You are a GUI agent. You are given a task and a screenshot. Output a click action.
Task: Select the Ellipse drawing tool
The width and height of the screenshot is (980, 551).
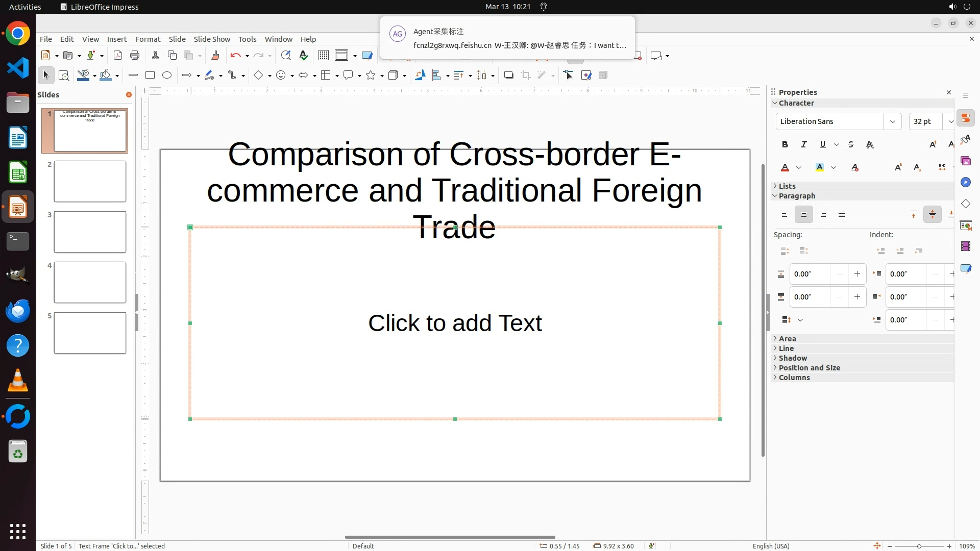(167, 76)
